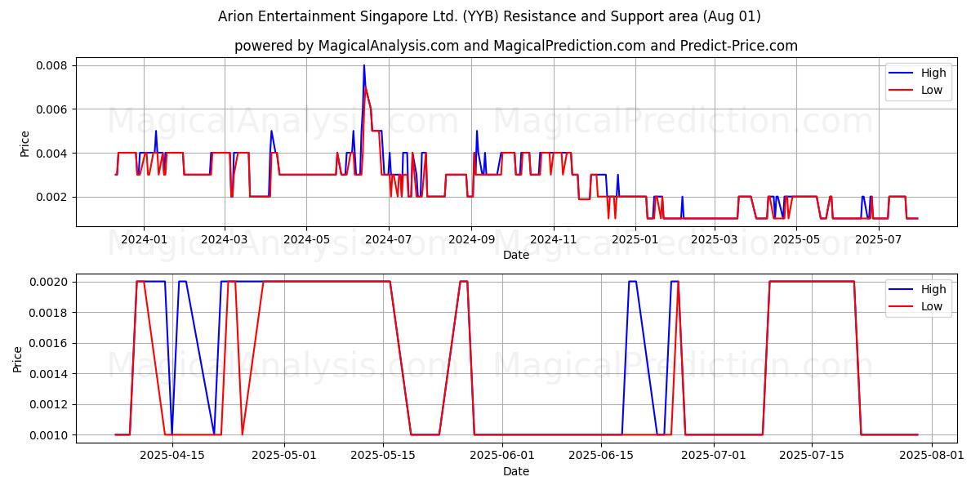Click the bottom chart 'Price' axis label
980x490 pixels.
[x=18, y=359]
